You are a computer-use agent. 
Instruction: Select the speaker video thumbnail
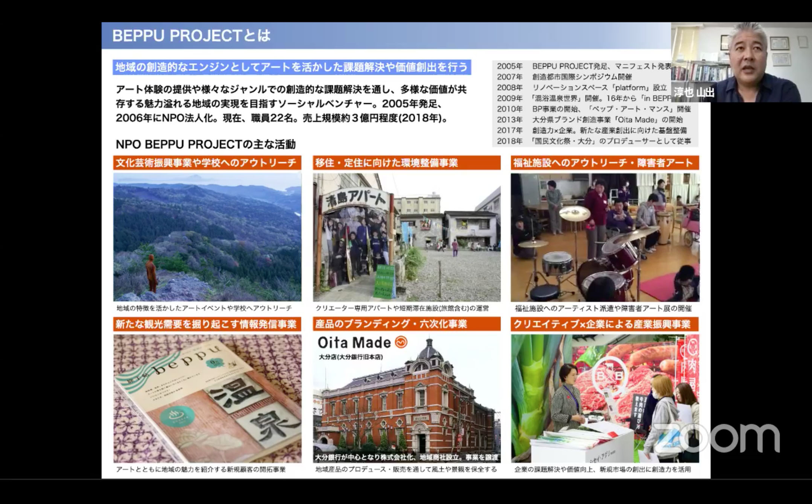click(741, 62)
